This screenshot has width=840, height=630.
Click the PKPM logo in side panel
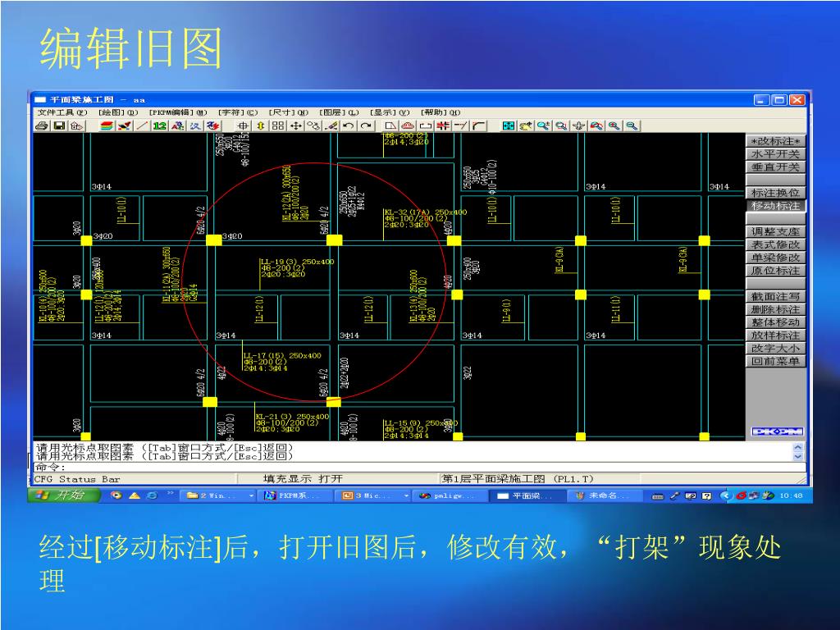tap(777, 431)
